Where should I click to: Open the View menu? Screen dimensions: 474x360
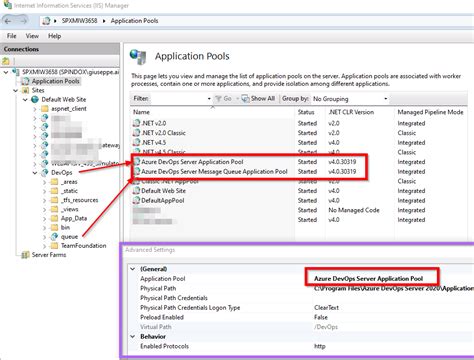(x=32, y=36)
